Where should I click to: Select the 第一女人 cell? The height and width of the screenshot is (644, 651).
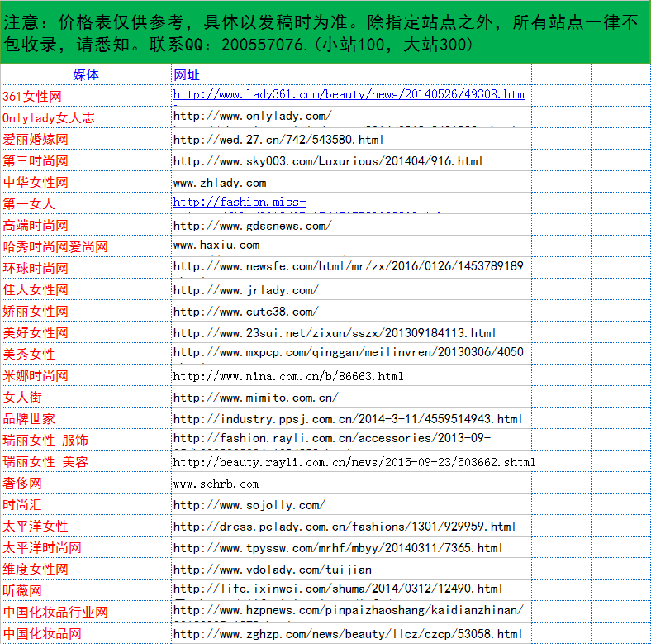86,203
